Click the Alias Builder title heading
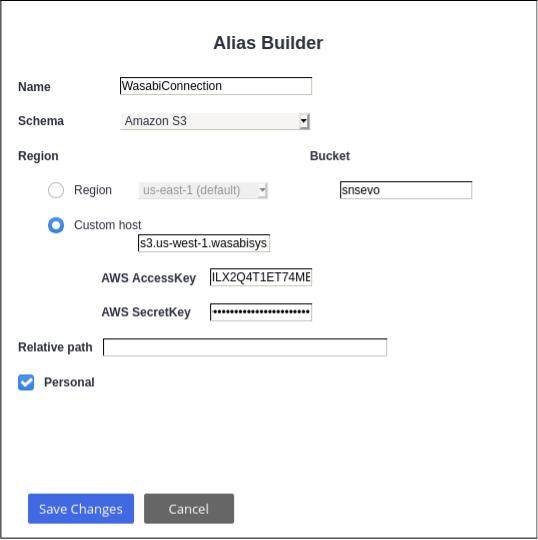The image size is (538, 540). [x=268, y=43]
